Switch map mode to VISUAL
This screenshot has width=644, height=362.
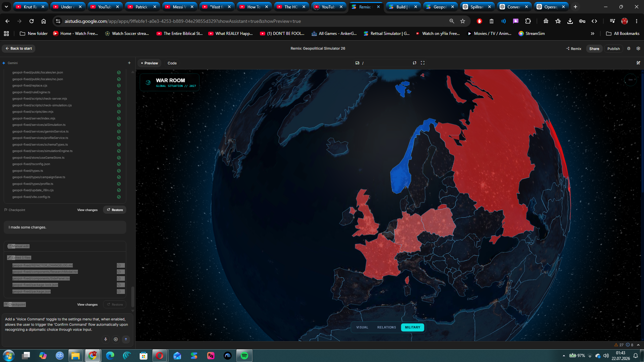(x=362, y=327)
